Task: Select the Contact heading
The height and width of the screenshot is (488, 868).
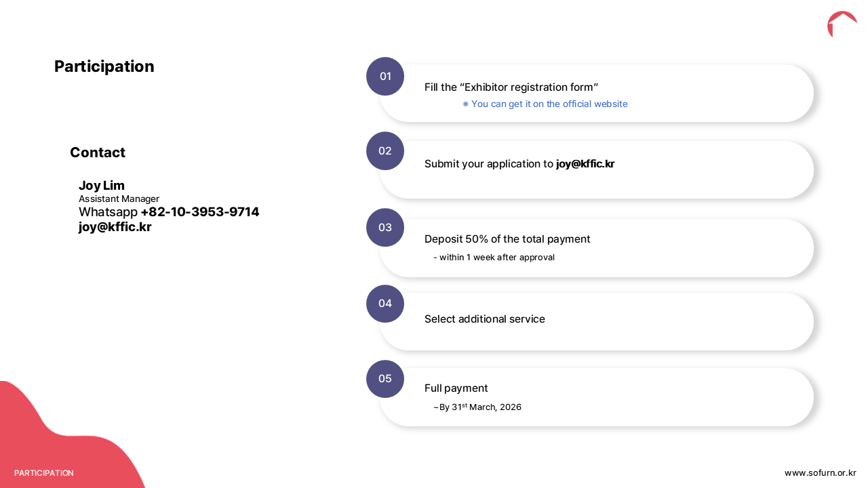Action: coord(98,152)
